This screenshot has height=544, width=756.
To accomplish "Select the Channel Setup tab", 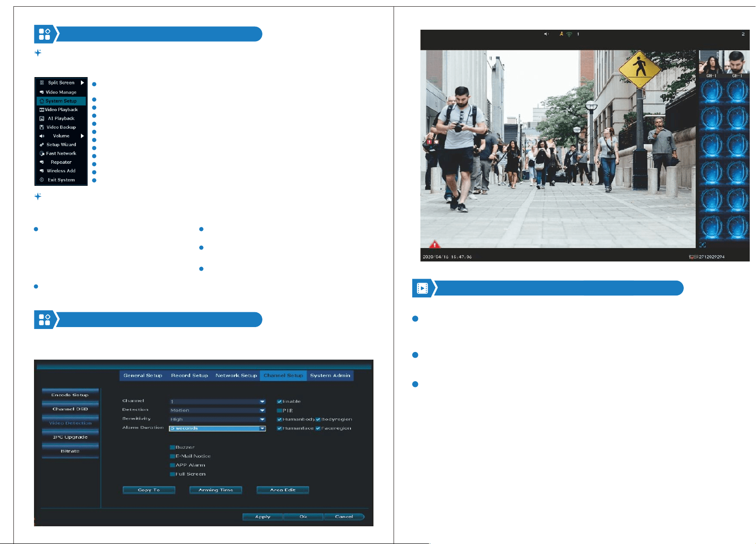I will [283, 375].
